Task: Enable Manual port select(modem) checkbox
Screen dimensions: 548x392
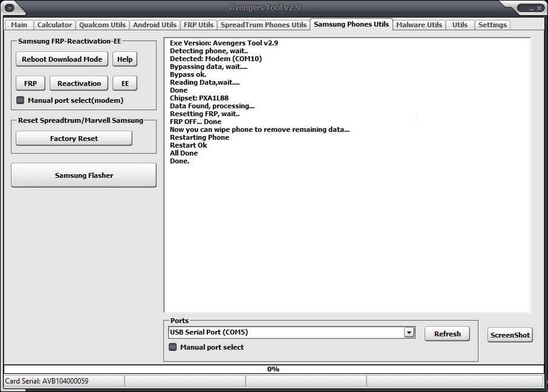Action: tap(21, 100)
